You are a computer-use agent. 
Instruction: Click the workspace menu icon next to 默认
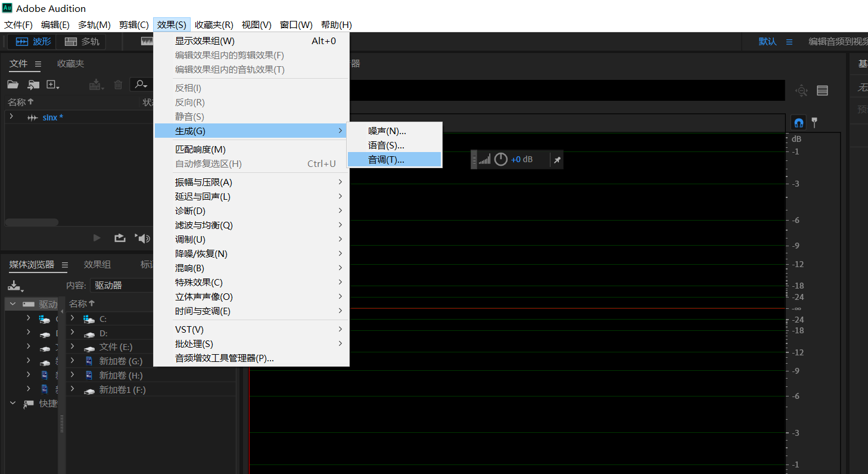click(789, 42)
